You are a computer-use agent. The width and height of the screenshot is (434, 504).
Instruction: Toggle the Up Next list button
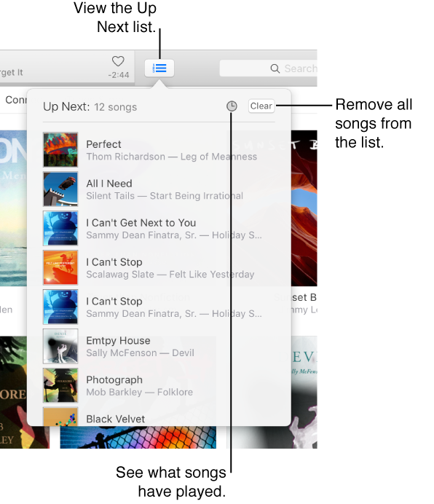click(x=159, y=68)
